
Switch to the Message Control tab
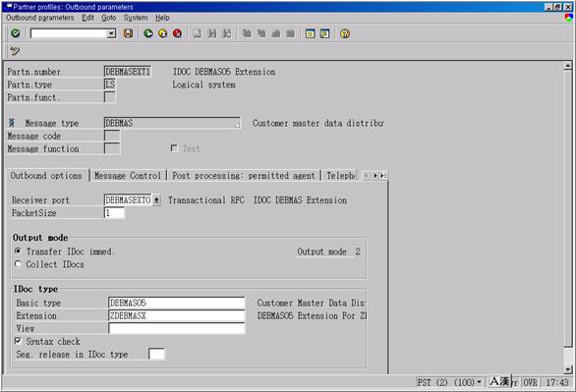128,176
